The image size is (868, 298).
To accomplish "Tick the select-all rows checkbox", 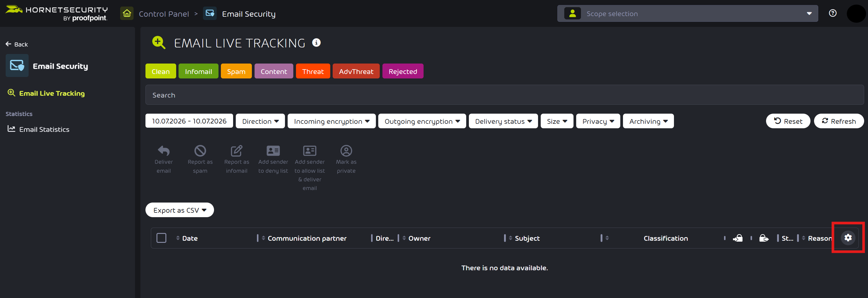I will pyautogui.click(x=161, y=238).
